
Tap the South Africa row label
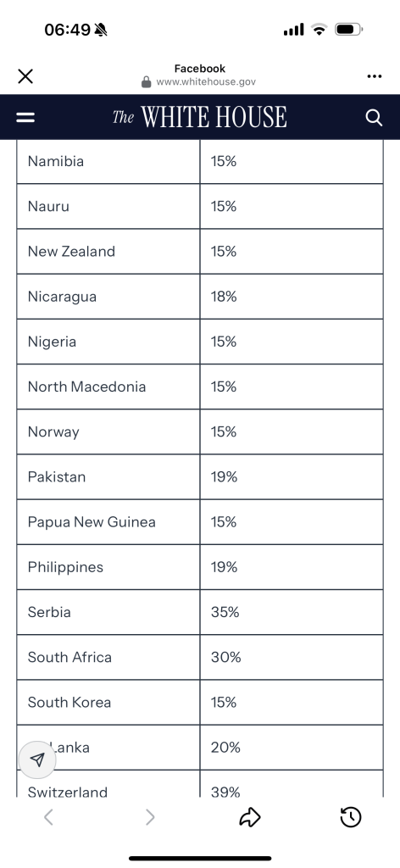click(x=69, y=657)
